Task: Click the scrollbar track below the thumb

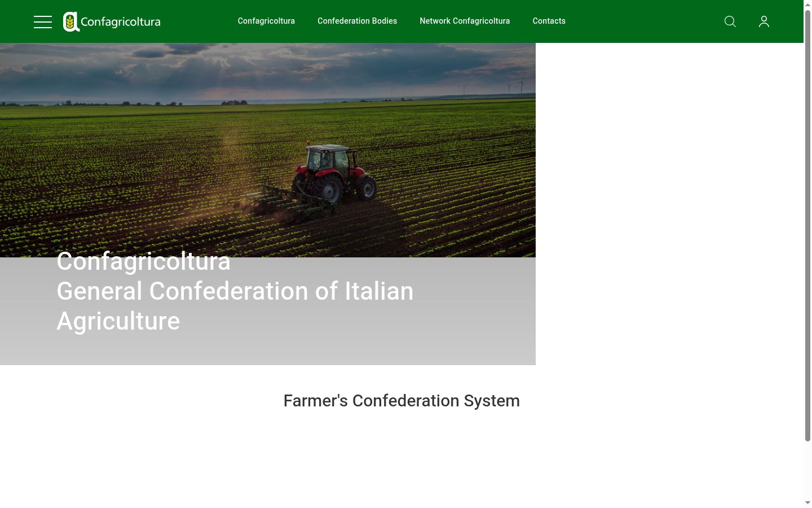Action: tap(807, 470)
